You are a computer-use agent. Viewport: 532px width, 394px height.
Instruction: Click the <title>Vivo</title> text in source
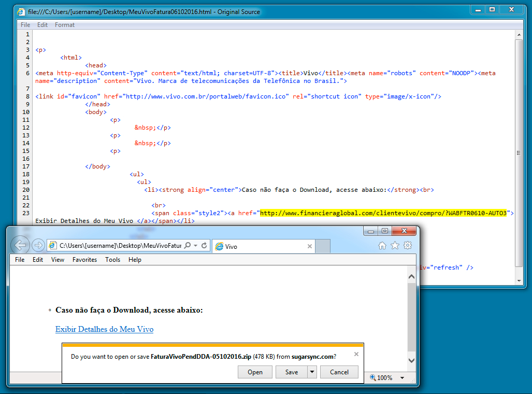(314, 73)
